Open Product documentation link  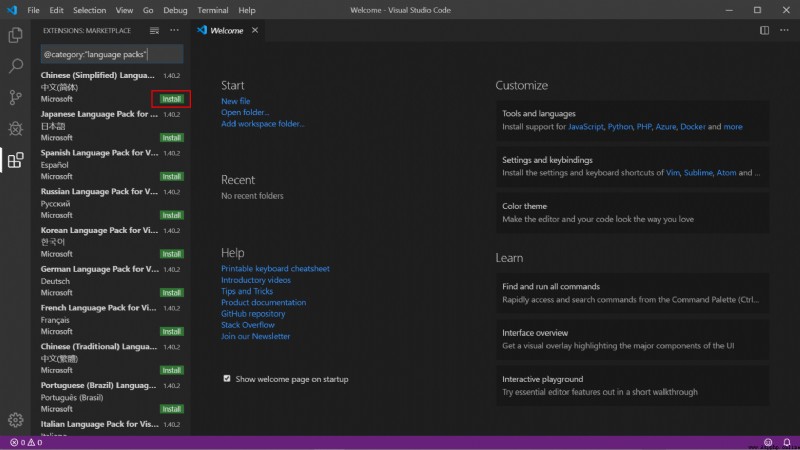click(263, 302)
